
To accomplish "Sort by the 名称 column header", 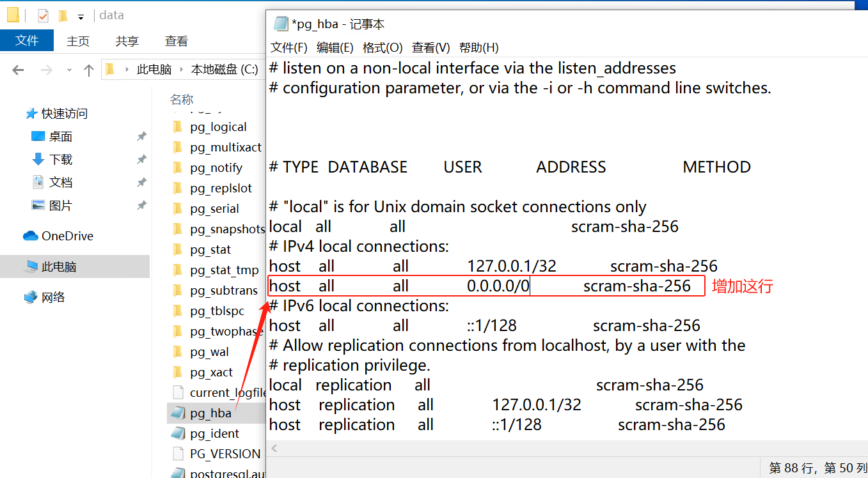I will (182, 99).
